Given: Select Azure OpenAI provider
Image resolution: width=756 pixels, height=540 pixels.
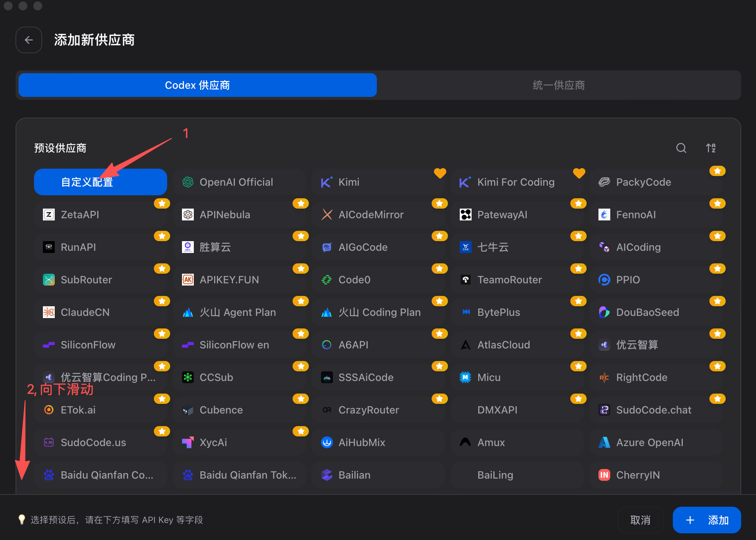Looking at the screenshot, I should pyautogui.click(x=656, y=442).
